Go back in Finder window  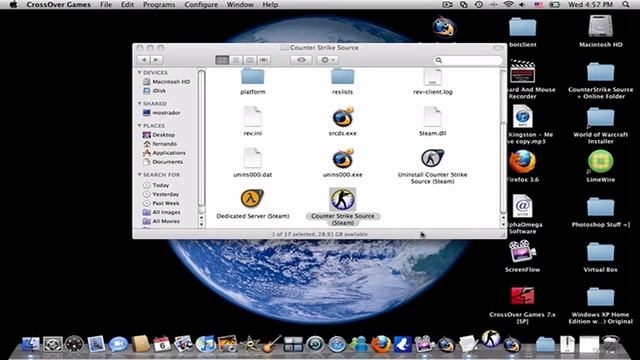(144, 60)
